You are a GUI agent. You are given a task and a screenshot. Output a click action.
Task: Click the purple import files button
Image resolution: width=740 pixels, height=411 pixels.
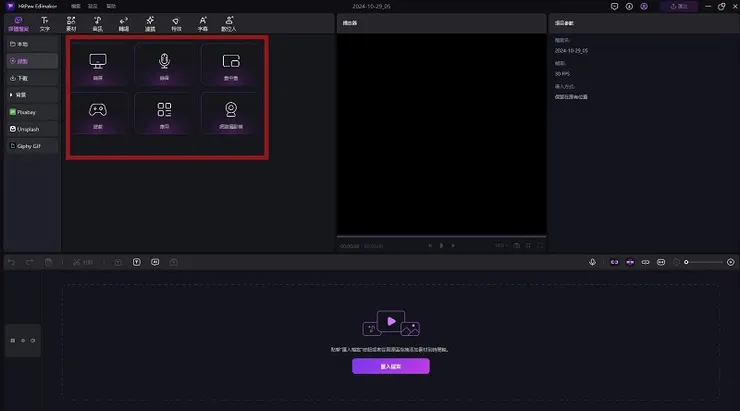point(391,366)
